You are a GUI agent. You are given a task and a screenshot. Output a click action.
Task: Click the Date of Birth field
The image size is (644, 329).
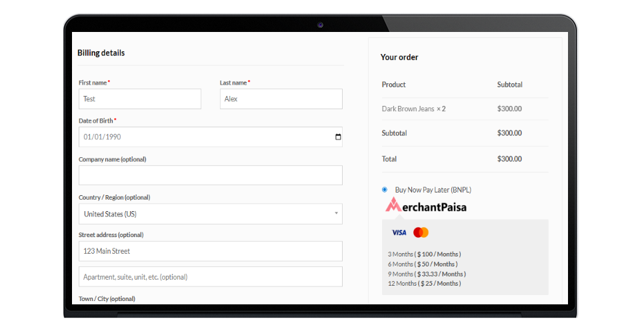click(x=200, y=137)
